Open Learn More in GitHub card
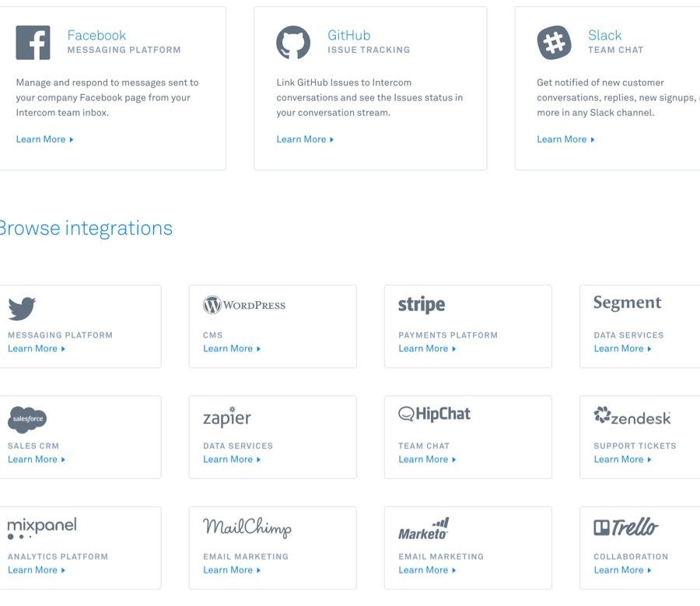 tap(305, 139)
